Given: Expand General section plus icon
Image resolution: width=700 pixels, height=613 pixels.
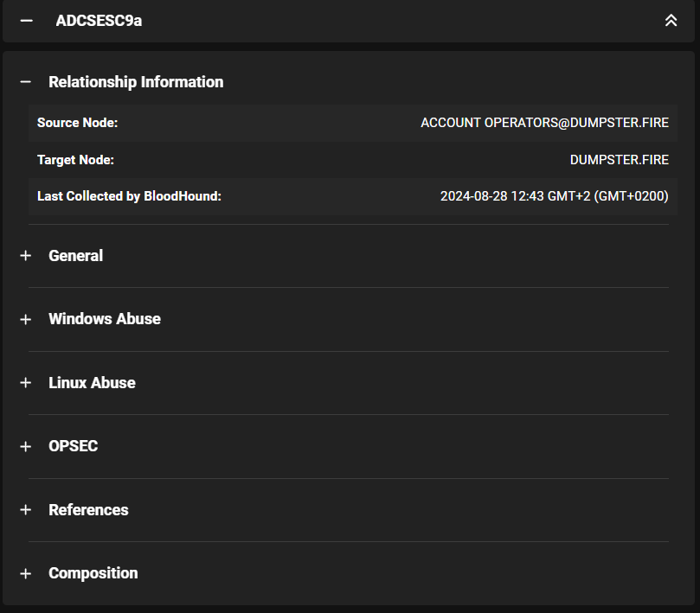Looking at the screenshot, I should [26, 256].
